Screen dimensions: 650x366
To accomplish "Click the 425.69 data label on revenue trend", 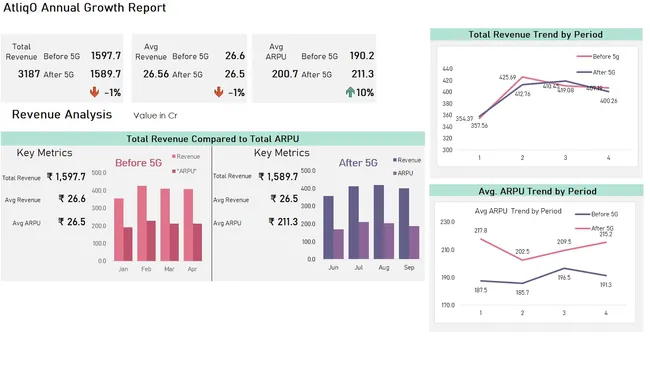I will coord(508,78).
